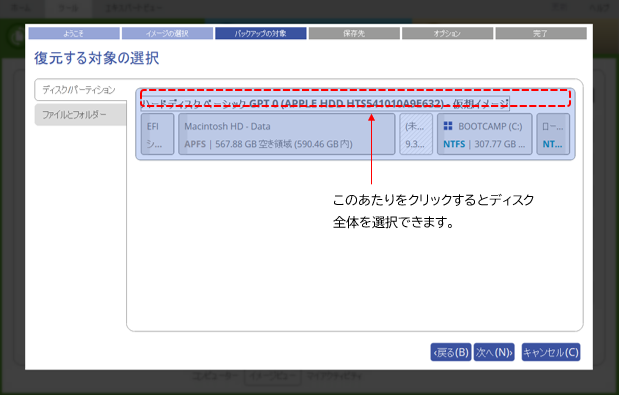Select the Macintosh HD - Data partition
619x395 pixels.
coord(287,134)
